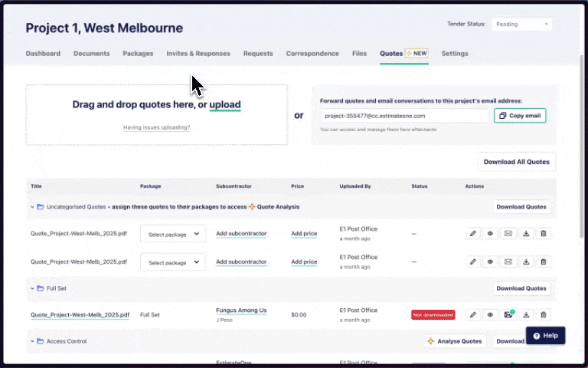The width and height of the screenshot is (588, 368).
Task: Open the Correspondence tab
Action: (312, 54)
